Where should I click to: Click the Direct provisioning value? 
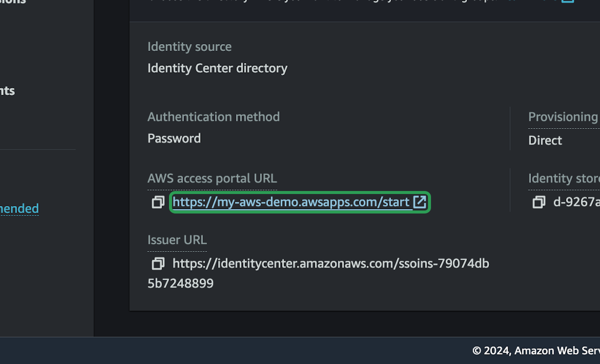(545, 140)
